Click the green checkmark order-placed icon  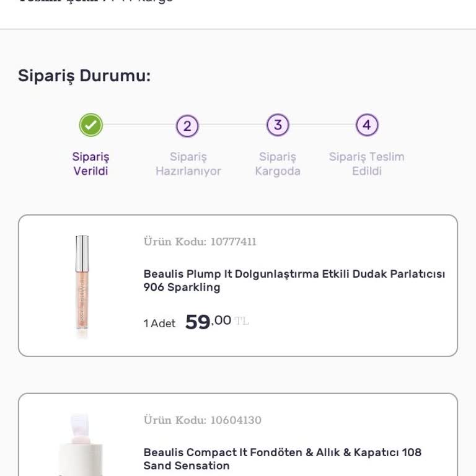[x=90, y=125]
